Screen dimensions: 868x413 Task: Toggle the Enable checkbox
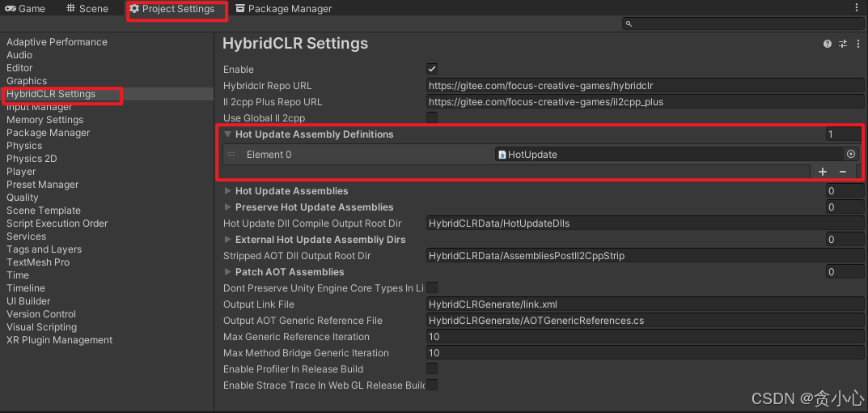(432, 70)
